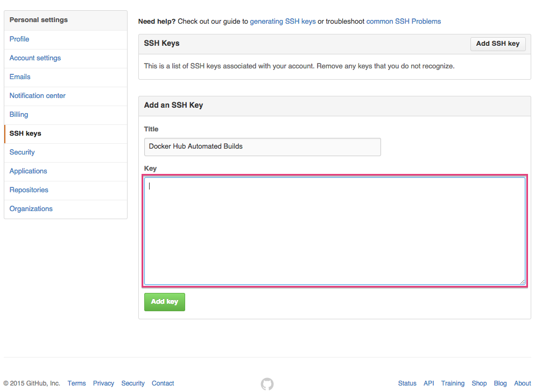Open Repositories settings

pos(29,190)
